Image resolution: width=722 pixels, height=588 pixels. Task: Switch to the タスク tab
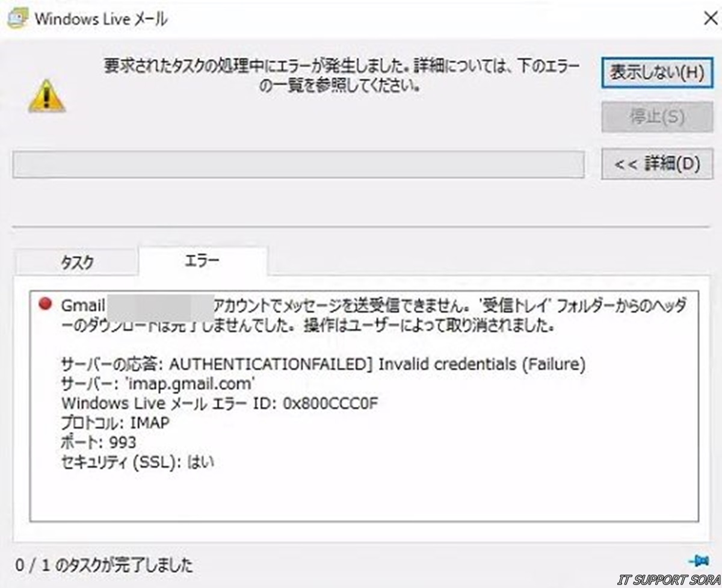[76, 262]
